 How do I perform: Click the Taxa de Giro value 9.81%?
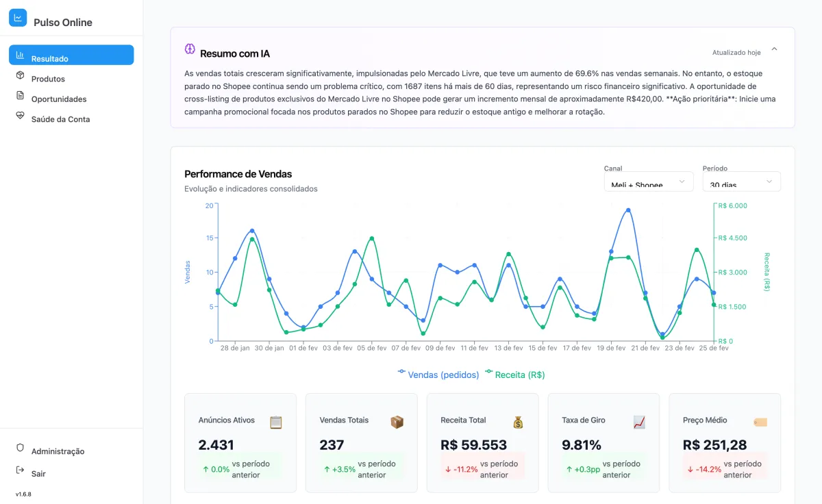582,445
